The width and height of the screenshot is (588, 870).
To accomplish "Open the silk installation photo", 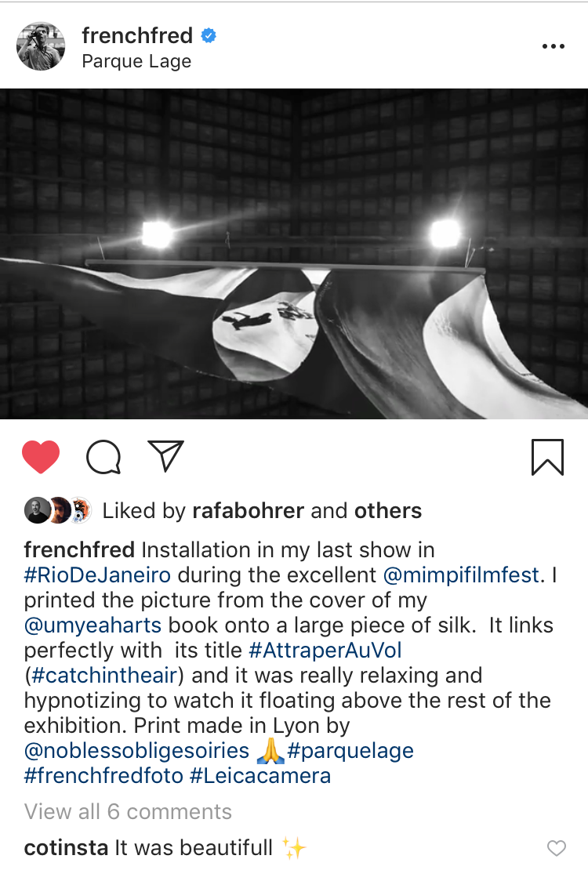I will coord(294,254).
